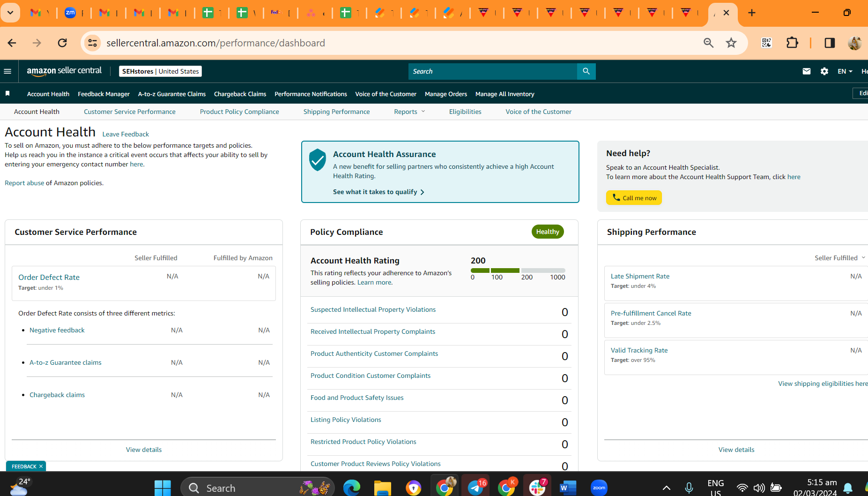Screen dimensions: 868x496
Task: Switch to Product Policy Compliance tab
Action: click(239, 112)
